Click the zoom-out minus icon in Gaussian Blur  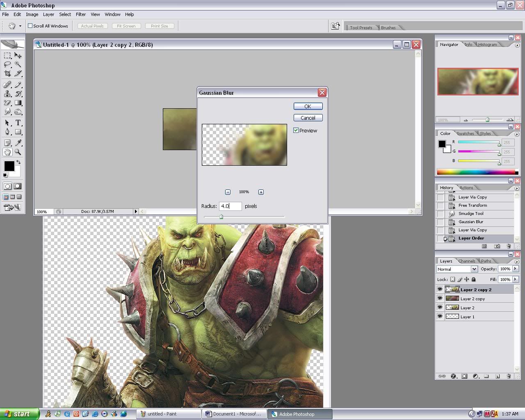tap(228, 192)
